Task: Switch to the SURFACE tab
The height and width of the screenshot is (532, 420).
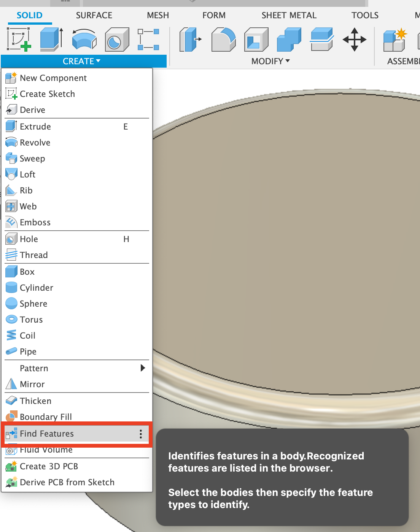Action: [94, 15]
